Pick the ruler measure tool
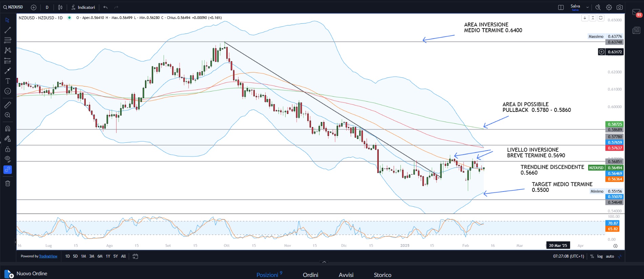The width and height of the screenshot is (644, 279). [x=7, y=105]
